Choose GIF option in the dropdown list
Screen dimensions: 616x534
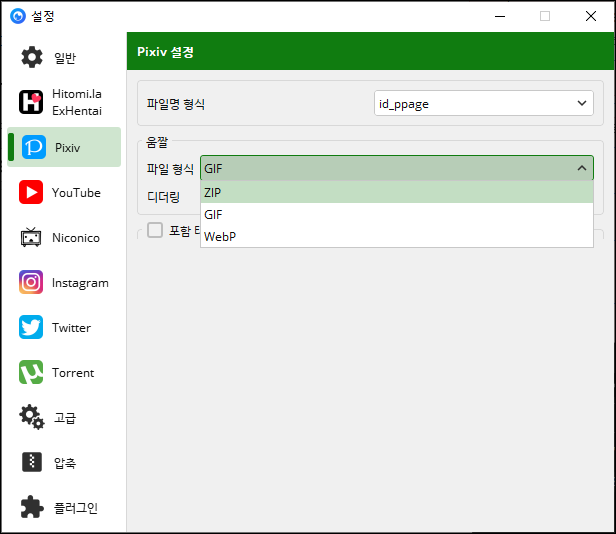tap(397, 215)
